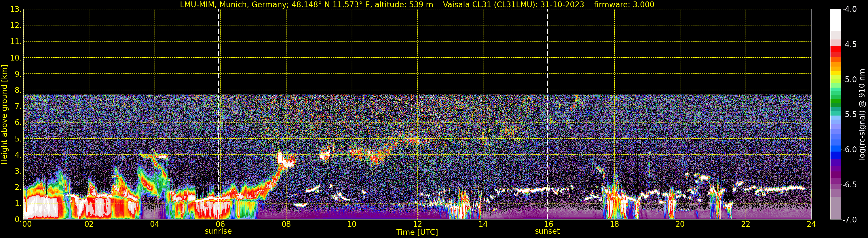Image resolution: width=868 pixels, height=238 pixels.
Task: Click the white top segment of the colorbar
Action: (x=835, y=20)
